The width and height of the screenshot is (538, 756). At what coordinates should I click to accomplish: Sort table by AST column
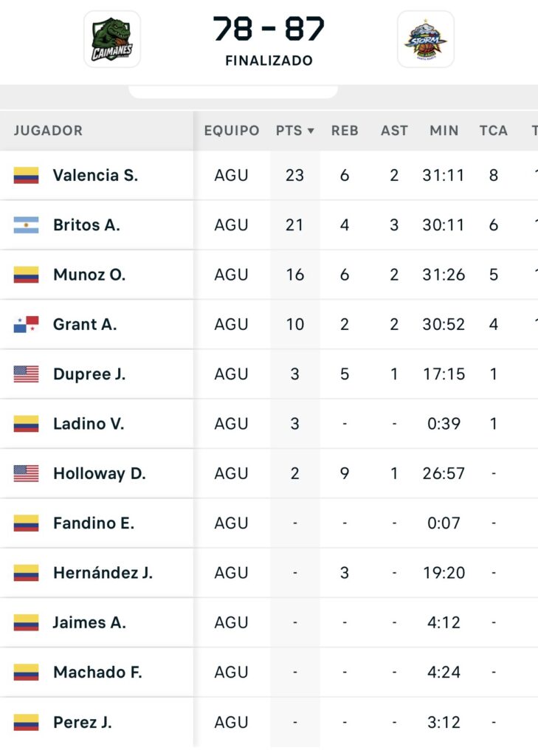[394, 131]
